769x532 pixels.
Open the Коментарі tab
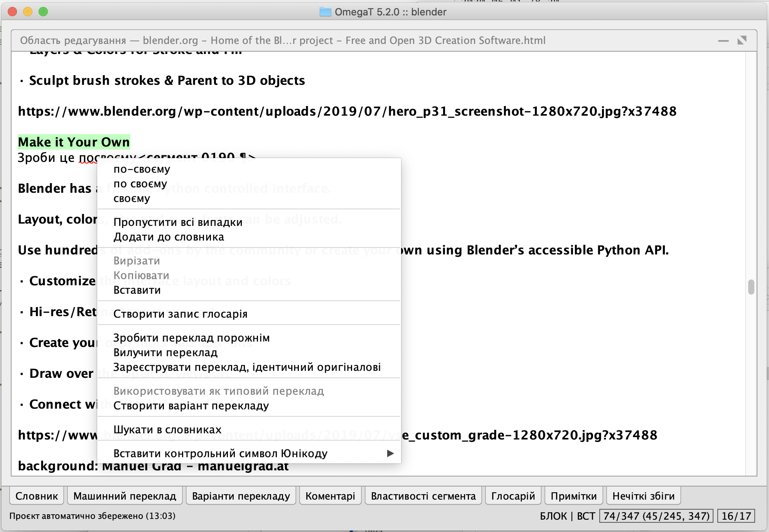330,496
